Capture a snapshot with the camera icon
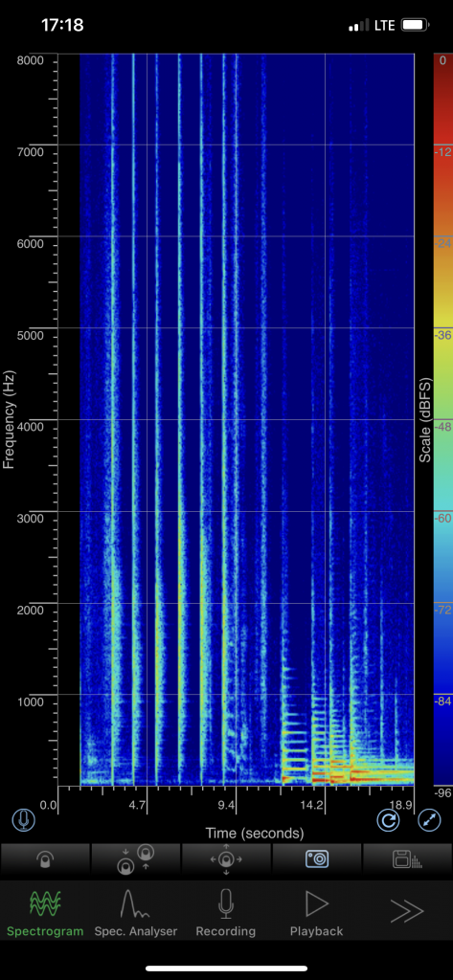The width and height of the screenshot is (453, 980). pos(317,859)
